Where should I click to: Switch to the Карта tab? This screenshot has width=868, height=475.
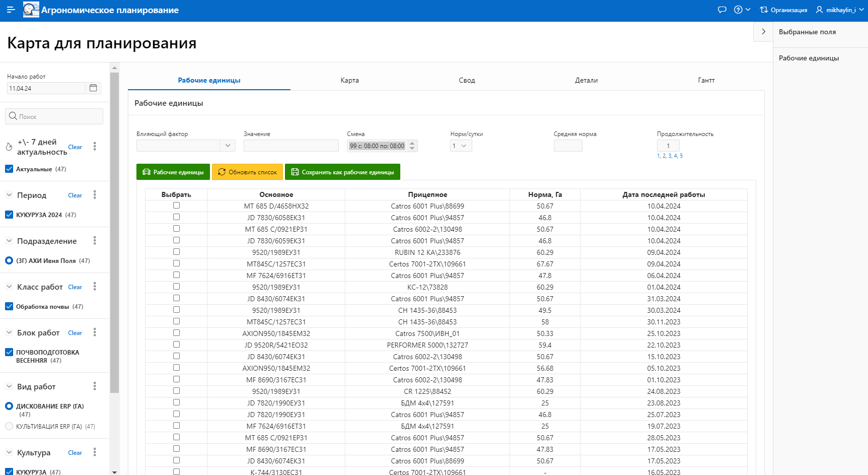point(349,81)
